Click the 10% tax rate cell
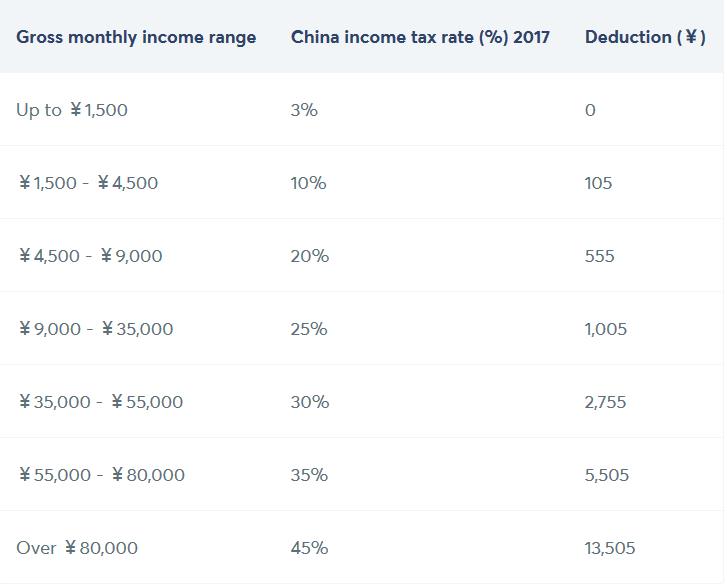Viewport: 727px width, 586px height. pyautogui.click(x=308, y=183)
